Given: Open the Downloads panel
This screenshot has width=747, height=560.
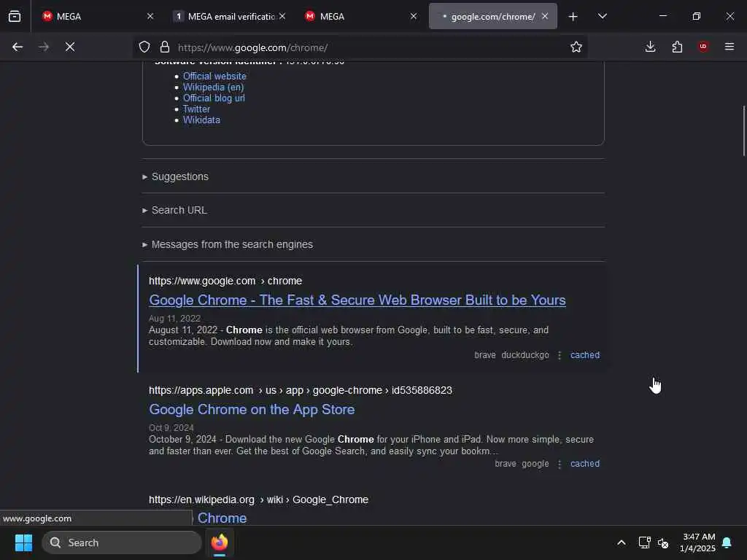Looking at the screenshot, I should (x=650, y=47).
